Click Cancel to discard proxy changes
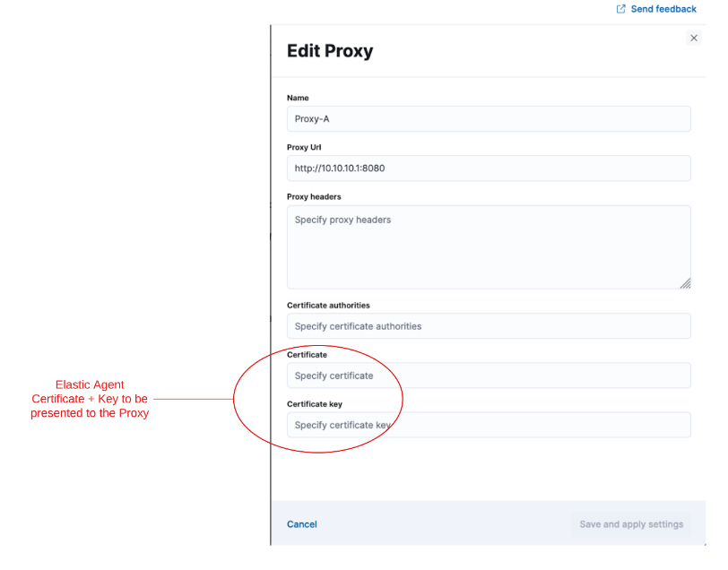The height and width of the screenshot is (570, 728). (x=301, y=524)
